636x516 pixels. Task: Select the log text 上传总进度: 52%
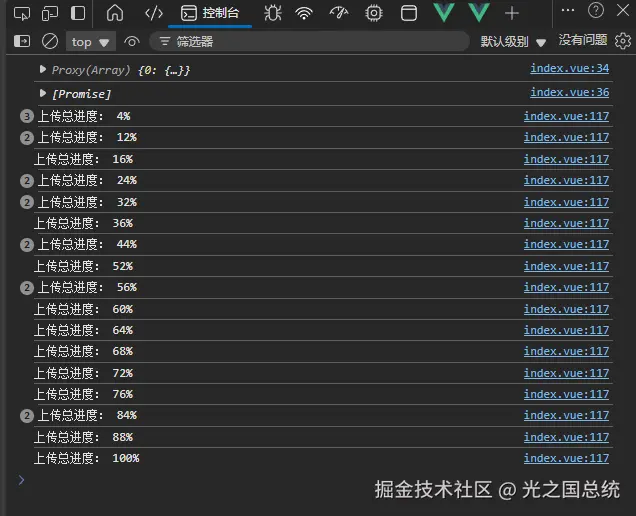click(x=84, y=266)
